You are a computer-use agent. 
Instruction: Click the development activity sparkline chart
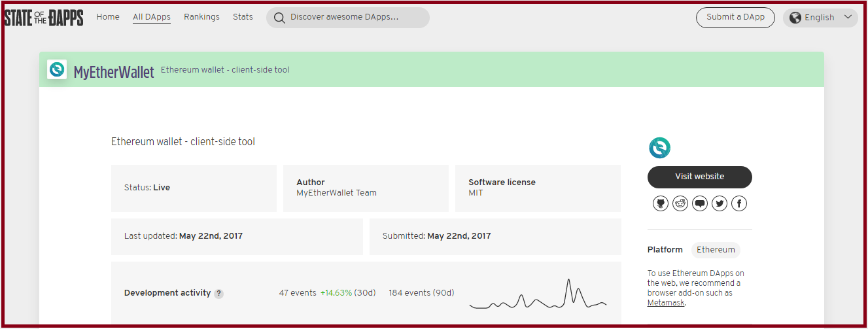click(x=538, y=293)
